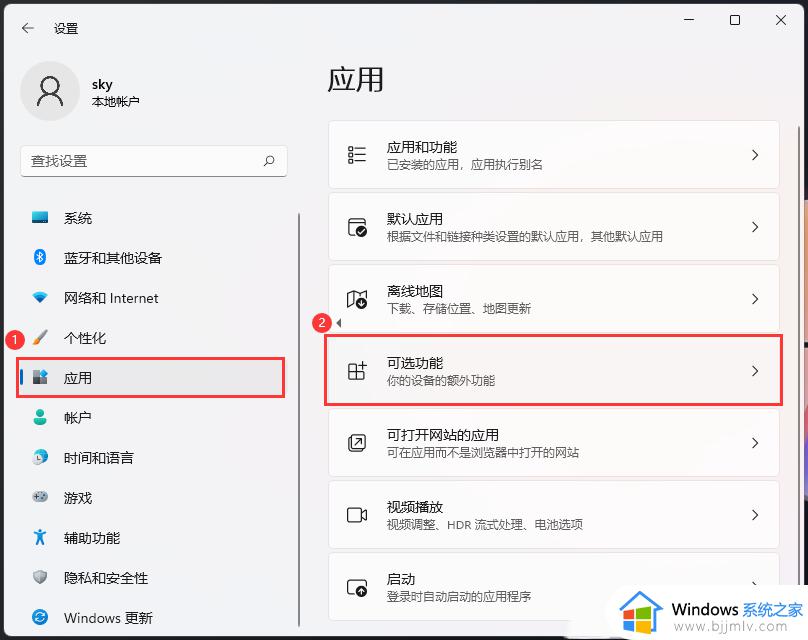This screenshot has height=640, width=808.
Task: Click the 默认应用 checkmark window icon
Action: tap(357, 227)
